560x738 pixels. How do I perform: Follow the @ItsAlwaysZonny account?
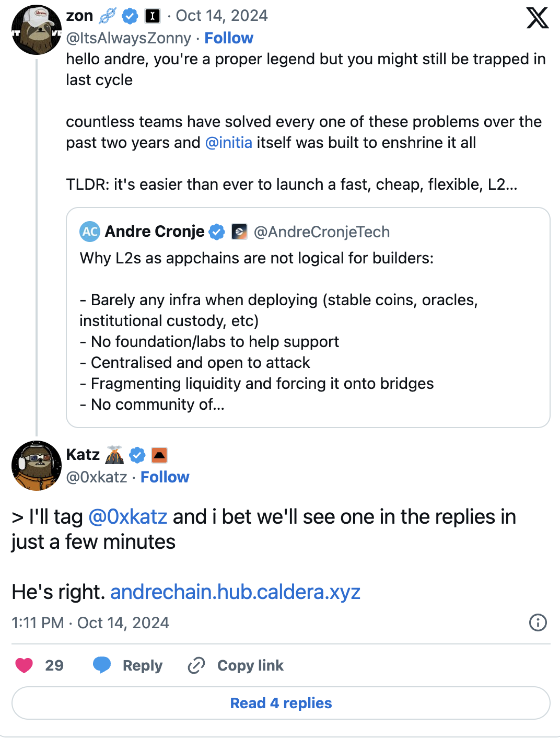(228, 38)
